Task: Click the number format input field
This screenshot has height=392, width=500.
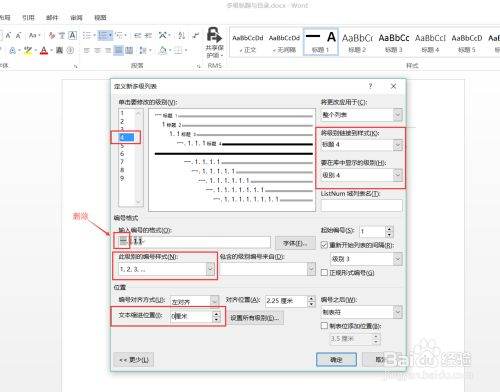Action: click(x=194, y=241)
